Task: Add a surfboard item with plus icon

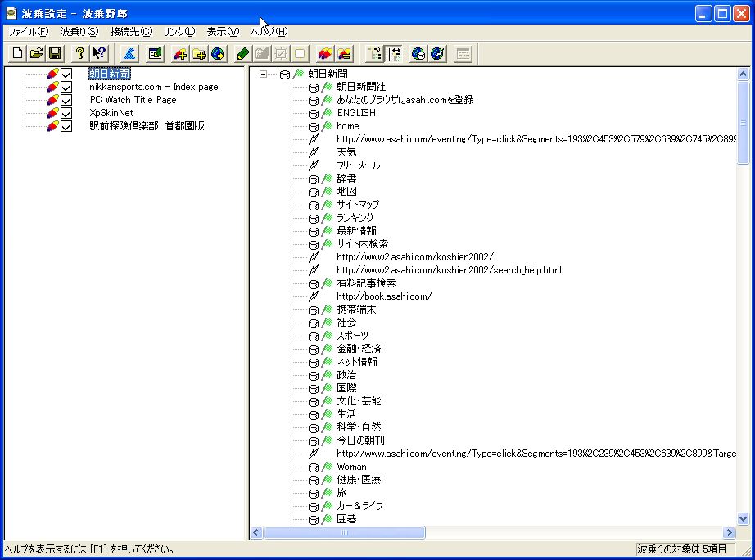Action: tap(180, 53)
